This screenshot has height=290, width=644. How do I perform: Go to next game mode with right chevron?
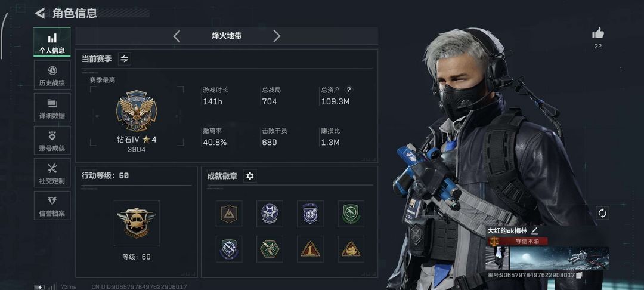277,36
